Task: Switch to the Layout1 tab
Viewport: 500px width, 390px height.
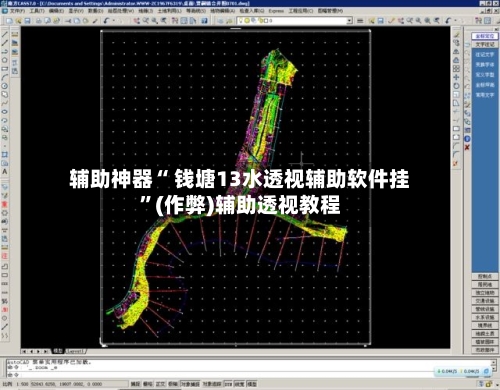Action: 75,351
